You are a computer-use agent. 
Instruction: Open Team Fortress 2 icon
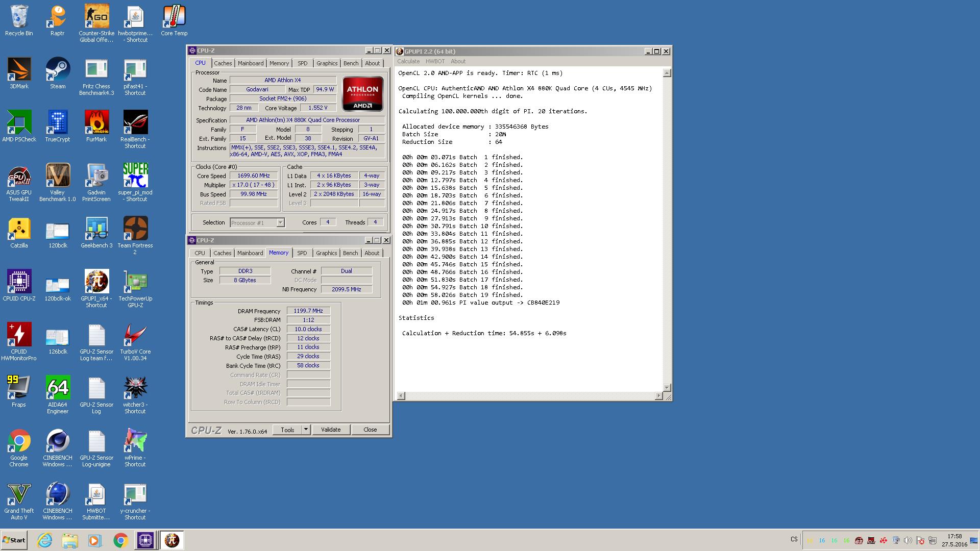click(x=135, y=236)
